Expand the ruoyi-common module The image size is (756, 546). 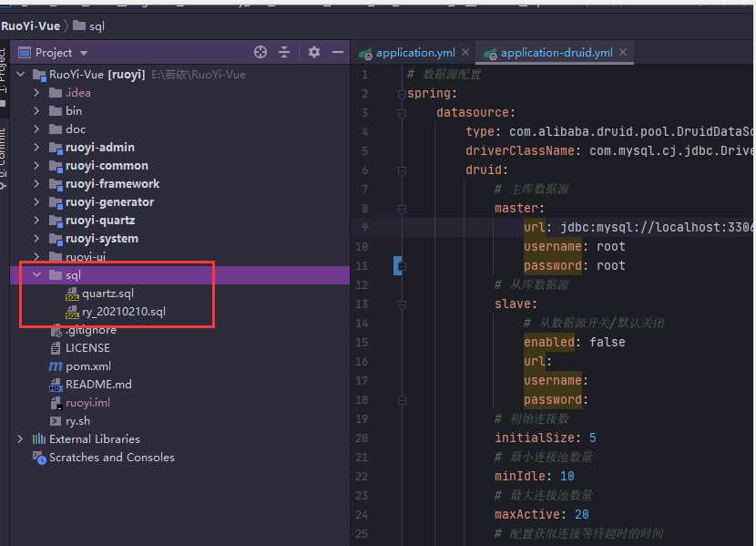(x=36, y=165)
